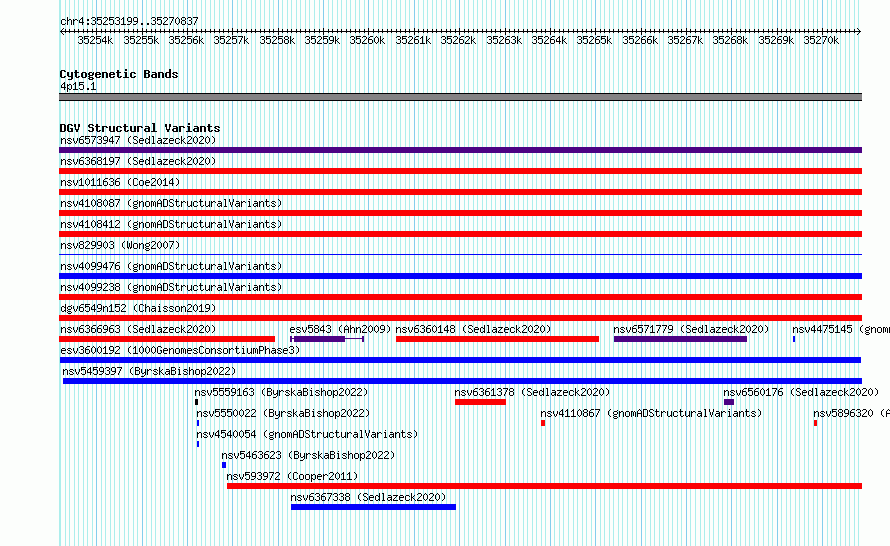This screenshot has width=890, height=546.
Task: Open nsv4110867 (gnomADStructuralVariants) label
Action: [x=651, y=413]
